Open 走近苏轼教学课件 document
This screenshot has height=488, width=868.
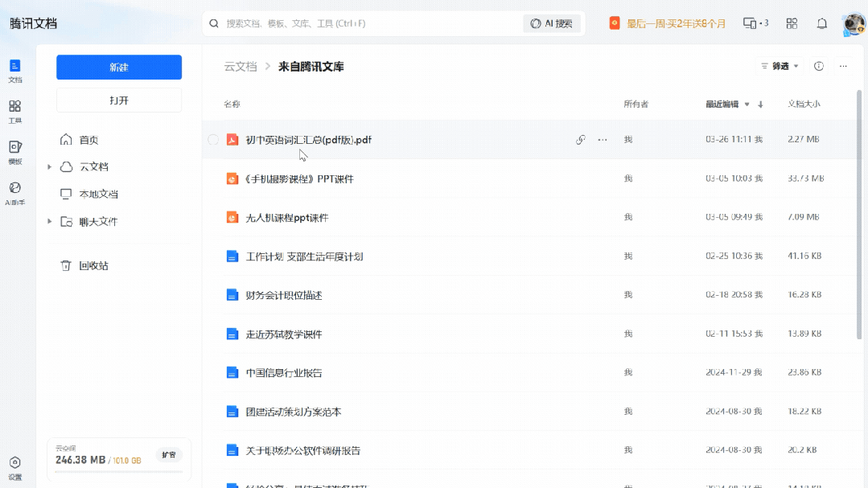(x=284, y=334)
